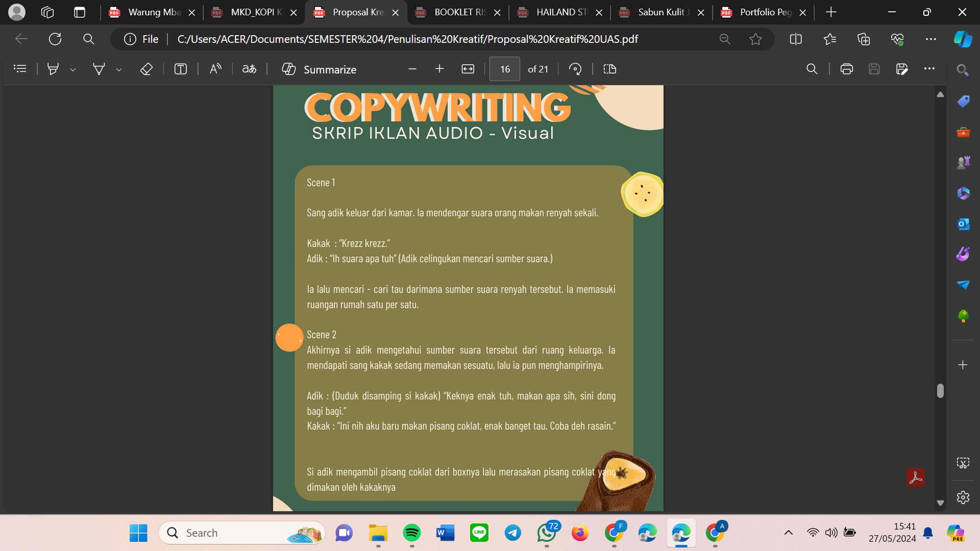Click the Add text tool icon
Image resolution: width=980 pixels, height=551 pixels.
tap(180, 69)
